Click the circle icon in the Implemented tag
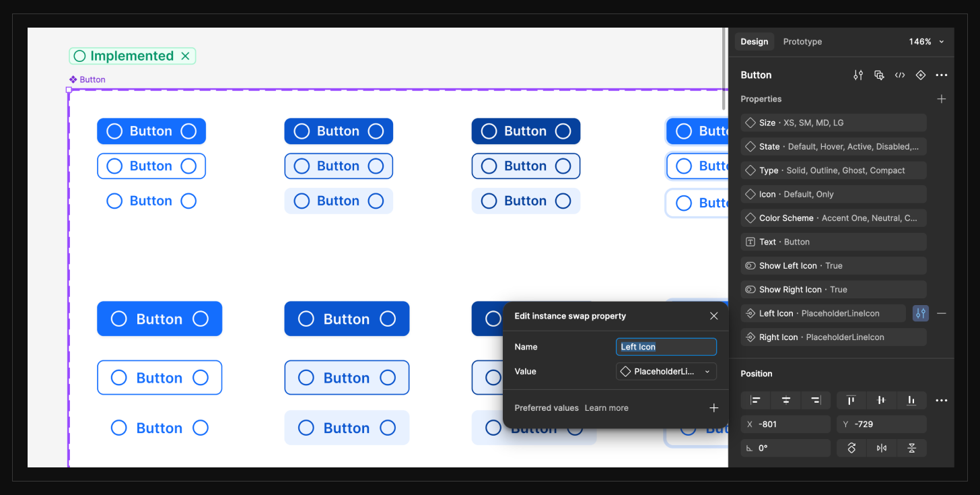 tap(79, 56)
